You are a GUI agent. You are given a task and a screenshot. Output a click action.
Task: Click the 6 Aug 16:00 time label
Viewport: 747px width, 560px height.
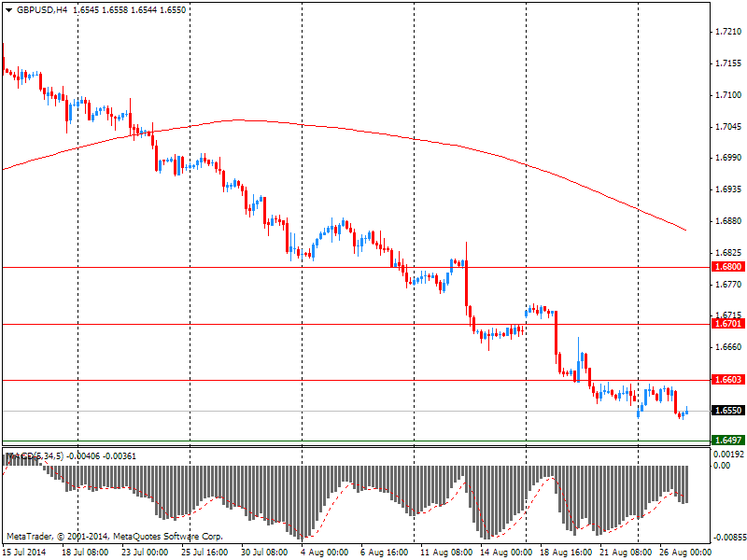pos(385,553)
